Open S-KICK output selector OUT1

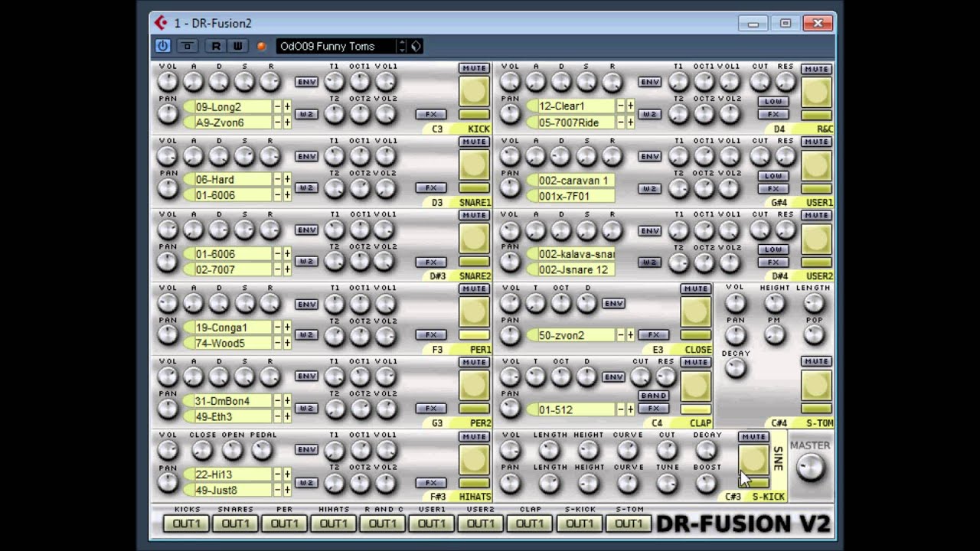click(x=579, y=523)
